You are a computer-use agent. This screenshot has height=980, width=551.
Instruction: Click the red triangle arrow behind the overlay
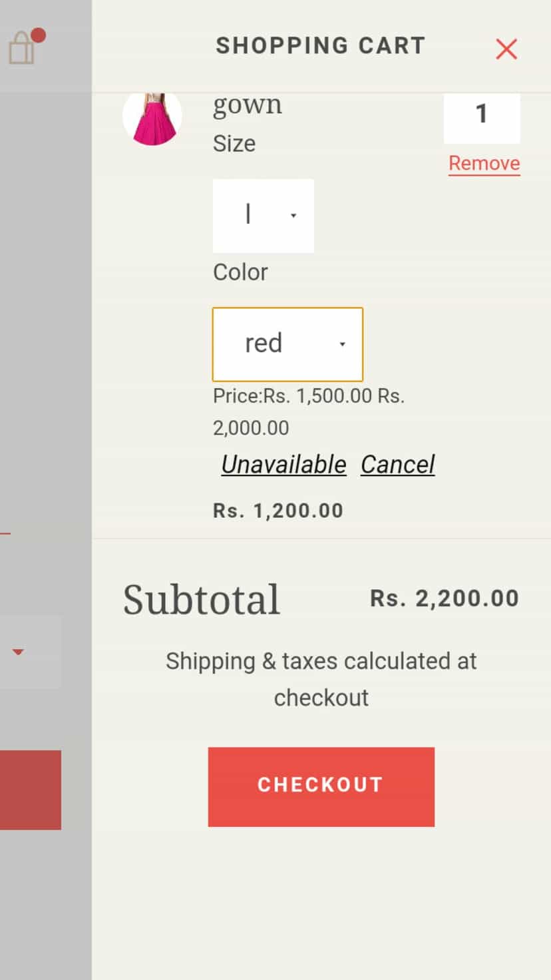click(18, 652)
